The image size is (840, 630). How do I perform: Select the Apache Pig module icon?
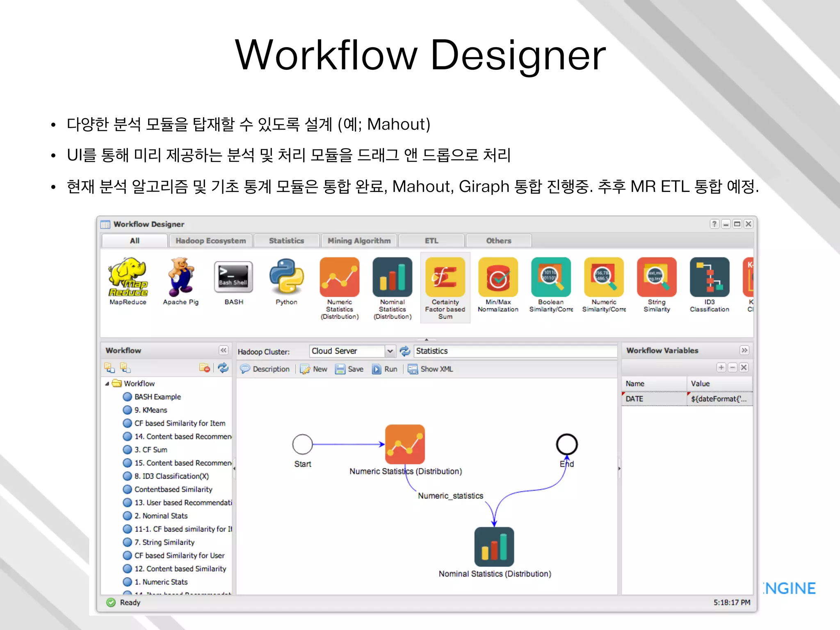pos(180,277)
